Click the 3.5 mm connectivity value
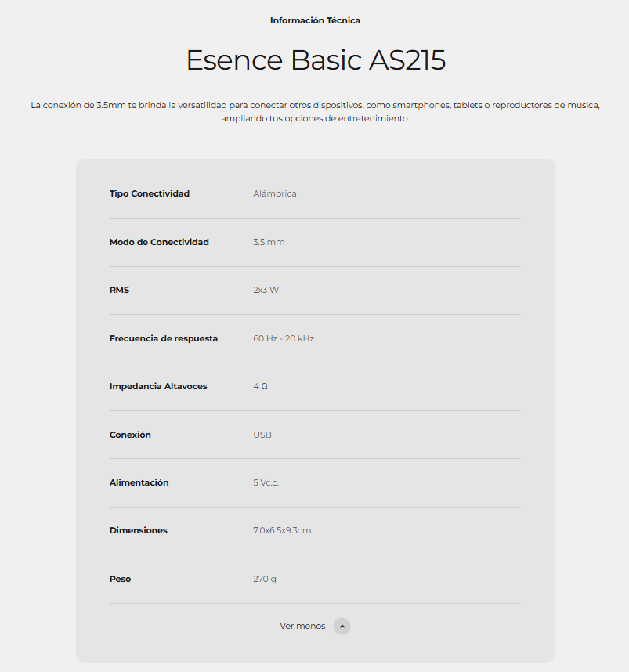 (269, 242)
